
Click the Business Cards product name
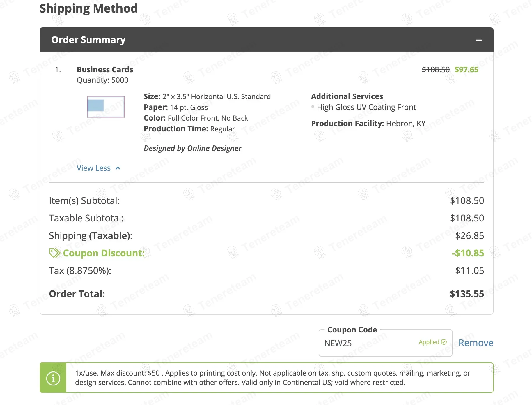pos(105,70)
